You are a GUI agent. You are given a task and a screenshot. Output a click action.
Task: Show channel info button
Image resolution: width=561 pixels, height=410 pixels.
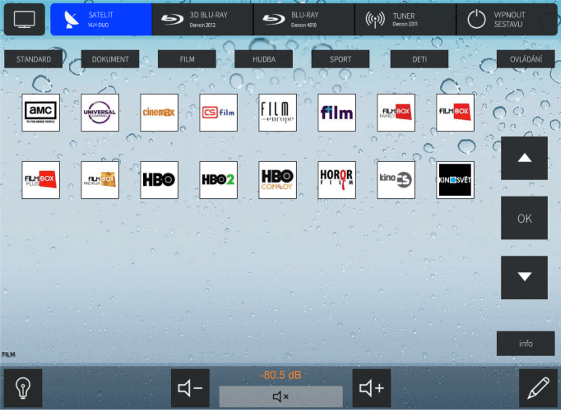click(526, 343)
